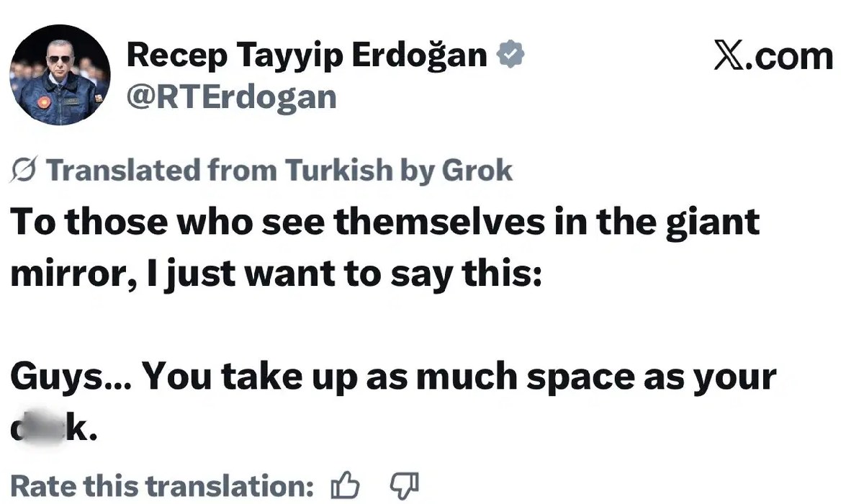Click the word Grok in translation notice
Screen dimensions: 864x504
477,171
